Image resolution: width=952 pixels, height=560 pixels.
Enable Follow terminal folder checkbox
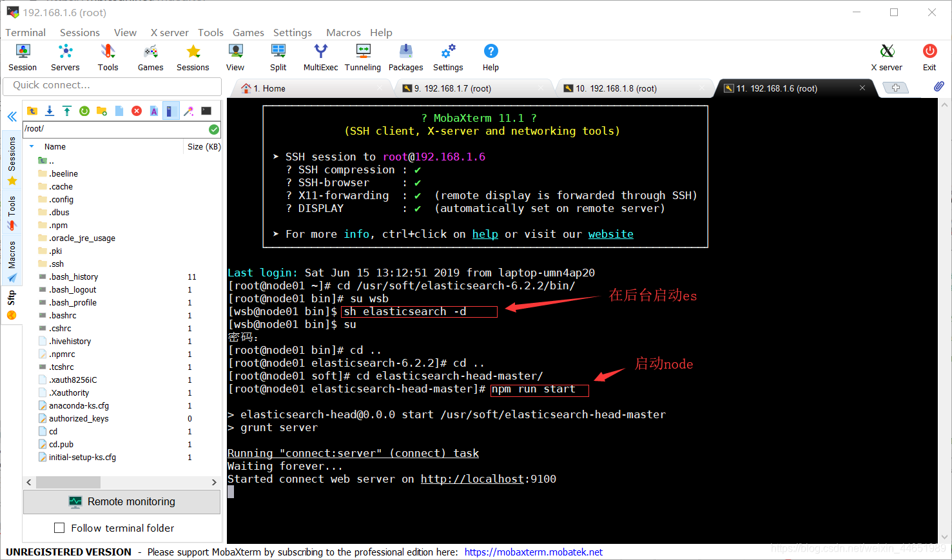pos(59,528)
